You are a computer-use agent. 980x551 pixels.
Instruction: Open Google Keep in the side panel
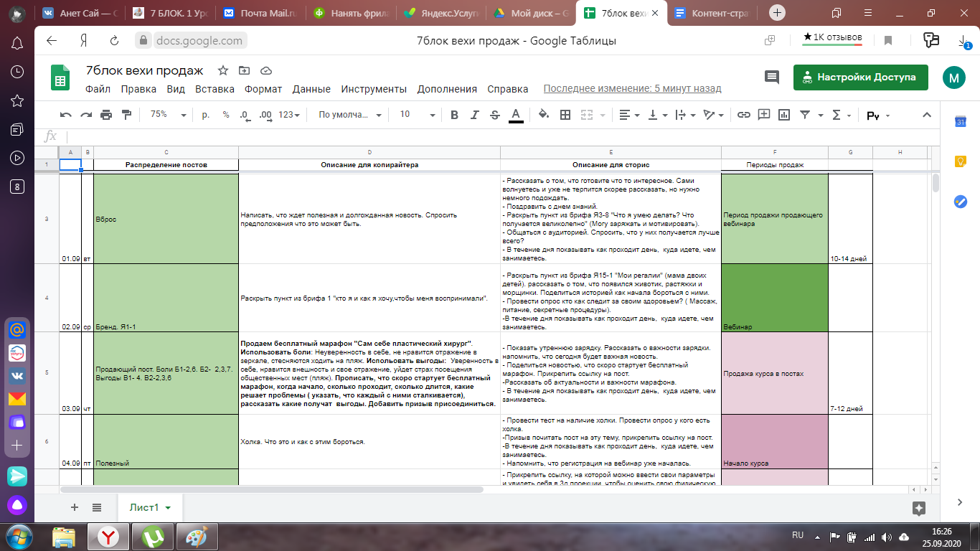961,161
